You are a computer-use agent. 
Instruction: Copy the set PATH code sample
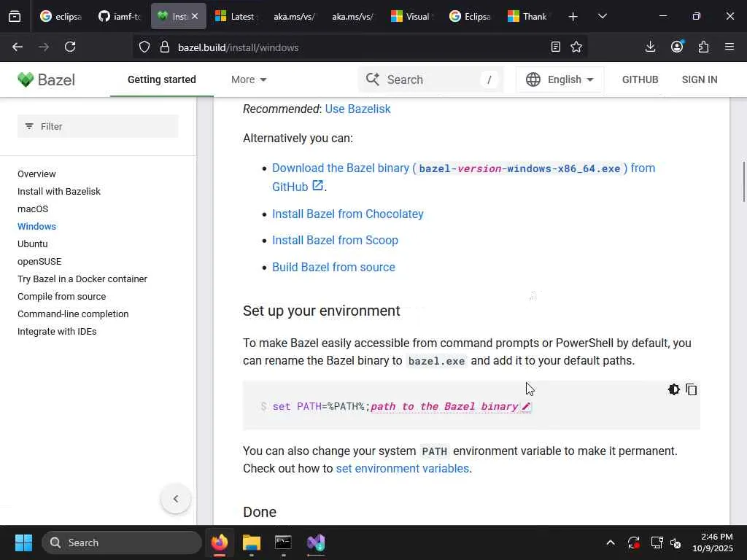point(692,389)
